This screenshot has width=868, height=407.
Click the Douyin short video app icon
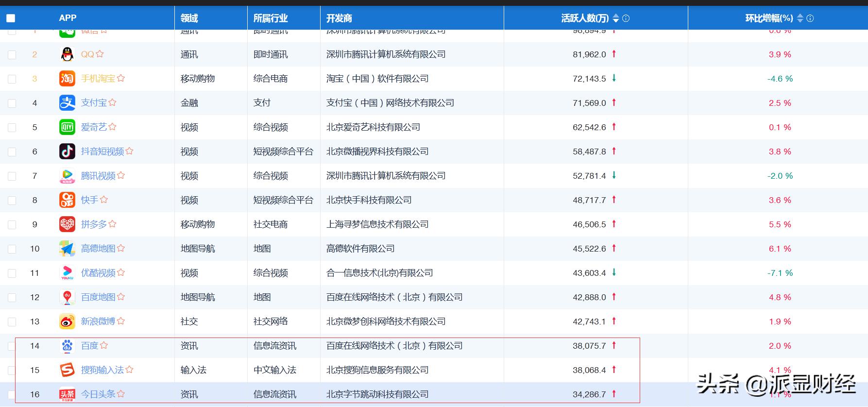click(67, 151)
